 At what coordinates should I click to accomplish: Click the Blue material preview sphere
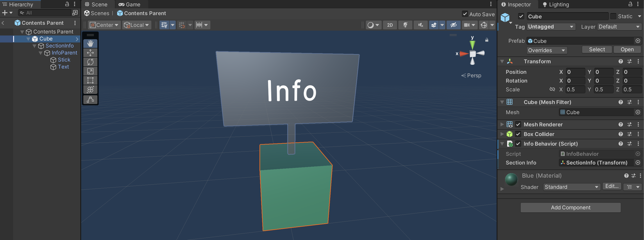(x=511, y=179)
